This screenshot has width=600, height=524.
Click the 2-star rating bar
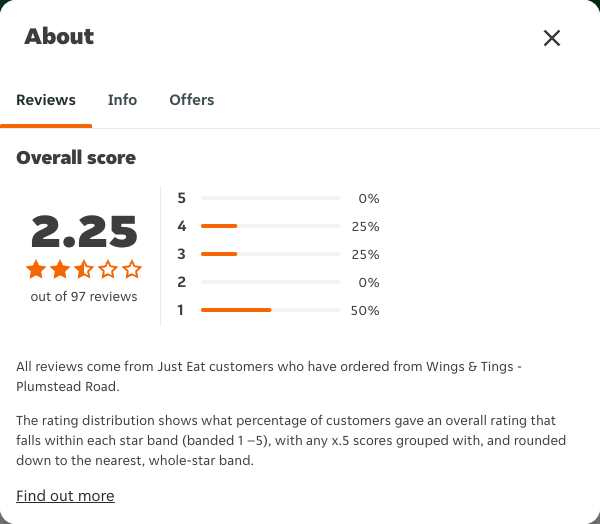(x=271, y=282)
